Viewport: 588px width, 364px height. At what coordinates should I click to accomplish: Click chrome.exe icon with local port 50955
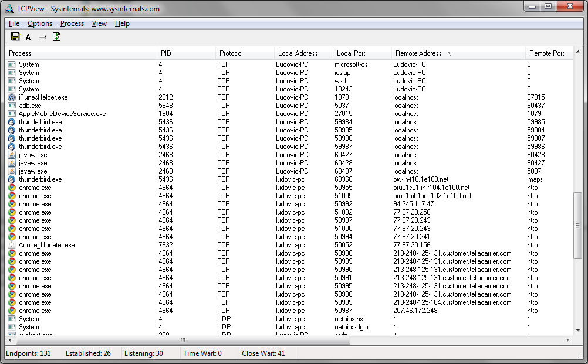tap(12, 188)
